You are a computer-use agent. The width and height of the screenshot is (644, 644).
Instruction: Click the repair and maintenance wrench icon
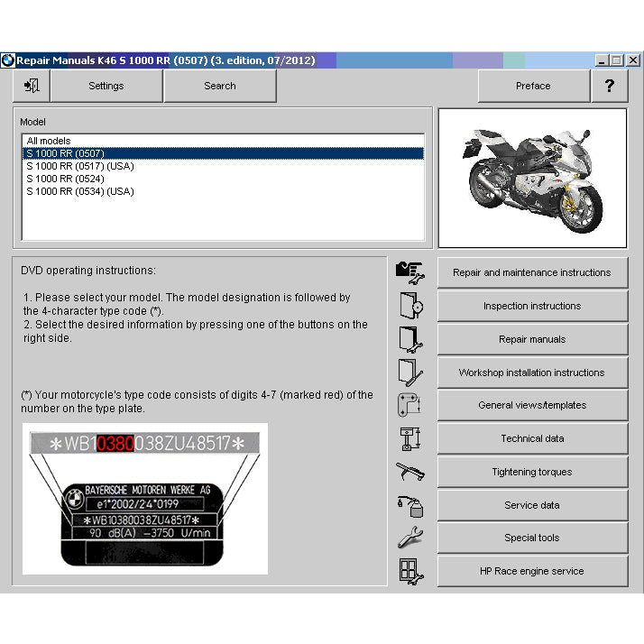pos(409,272)
